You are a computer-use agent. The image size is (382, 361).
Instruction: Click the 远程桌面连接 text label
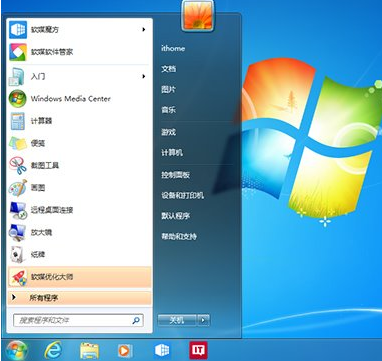[x=52, y=210]
